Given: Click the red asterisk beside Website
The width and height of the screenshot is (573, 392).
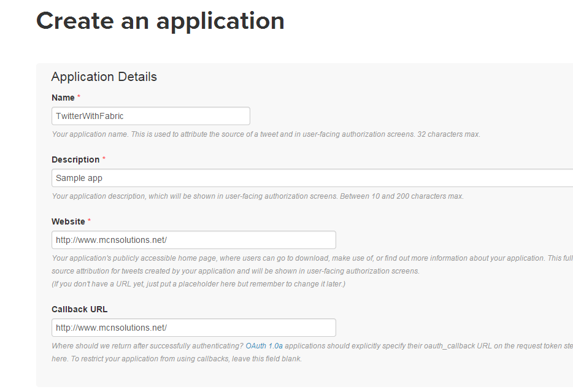Looking at the screenshot, I should tap(90, 221).
